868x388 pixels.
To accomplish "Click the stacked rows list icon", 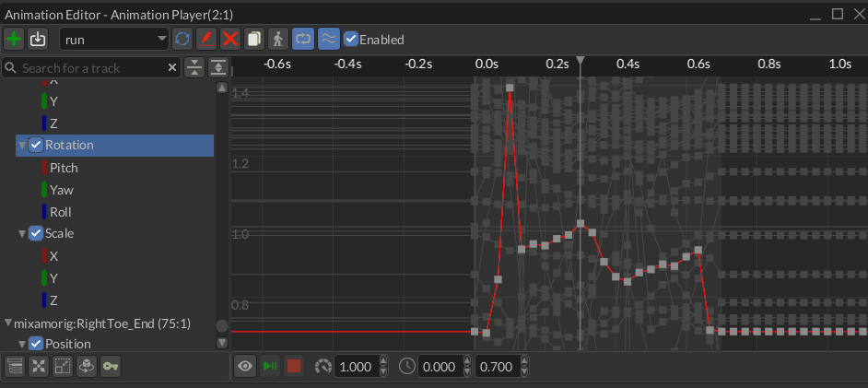I will click(15, 367).
